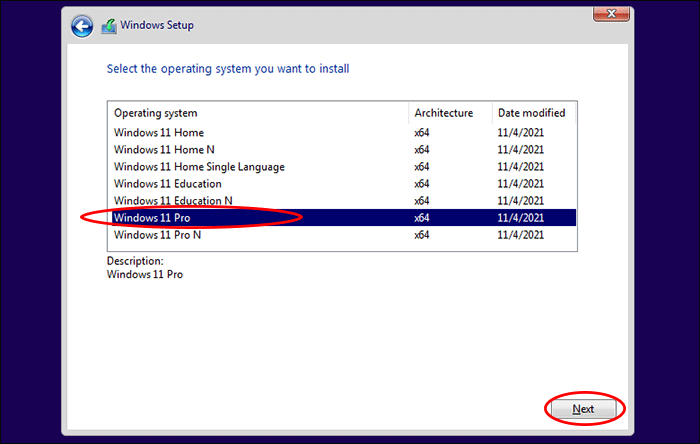Click x64 cell in Windows 11 Home row
The height and width of the screenshot is (444, 700).
tap(422, 132)
